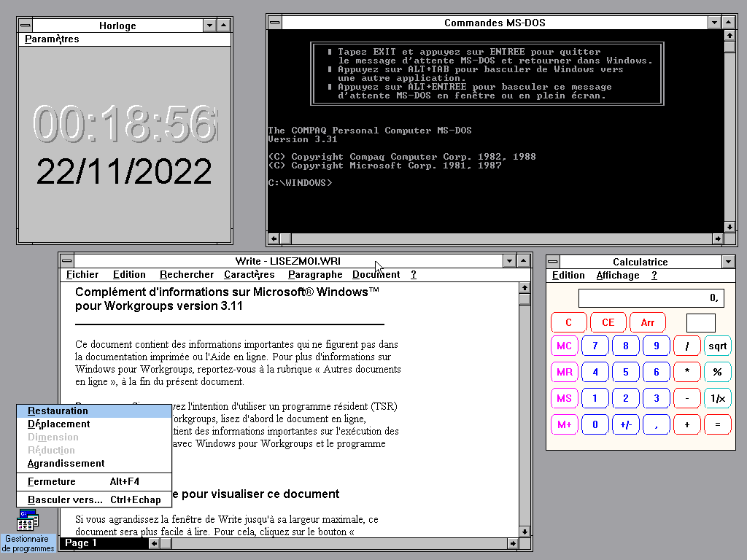Open the Paramètres menu in Horloge
This screenshot has height=560, width=747.
tap(52, 39)
